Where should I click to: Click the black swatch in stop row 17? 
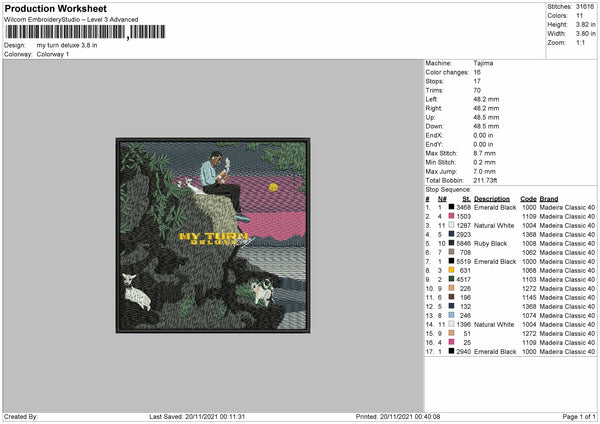(x=452, y=351)
